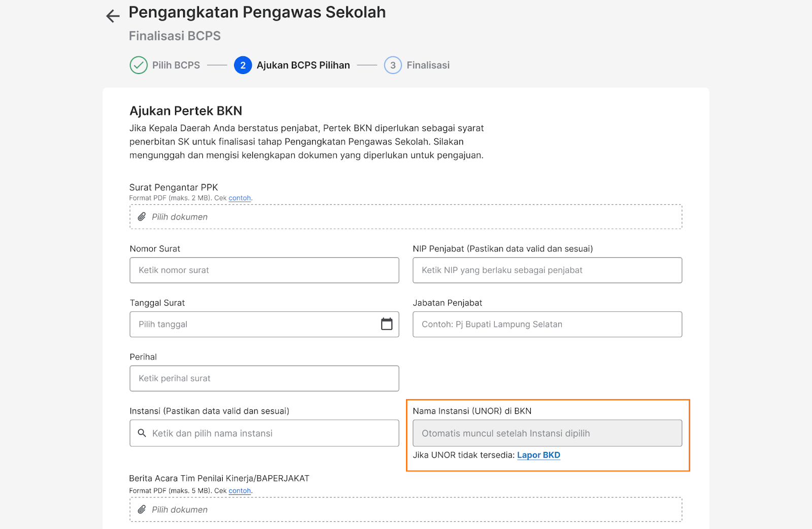Click the green checkmark Pilih BCPS step
The height and width of the screenshot is (529, 812).
[139, 65]
